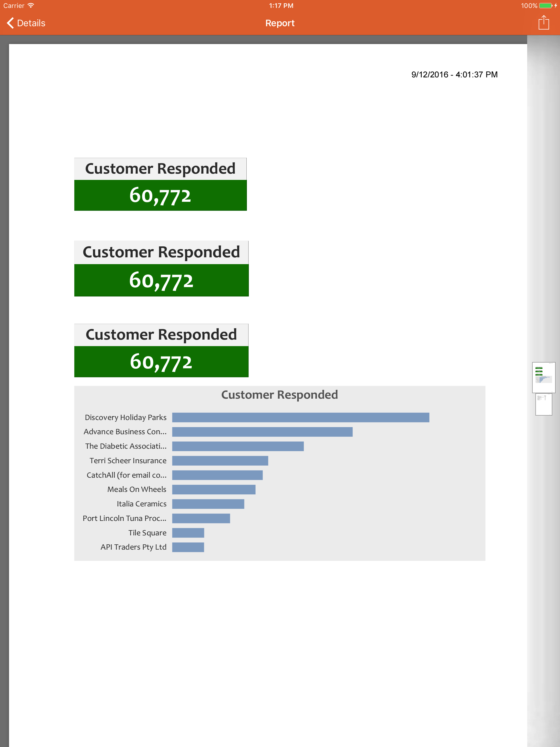Click the Port Lincoln Tuna Proc... label

pos(125,518)
